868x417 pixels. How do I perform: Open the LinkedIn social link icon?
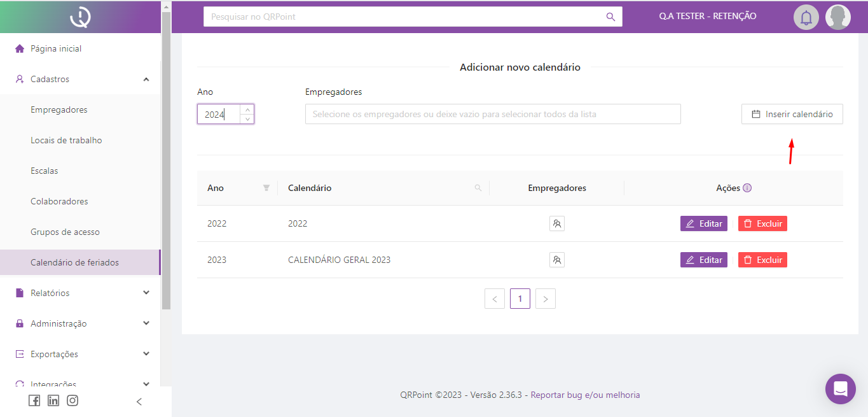coord(53,400)
